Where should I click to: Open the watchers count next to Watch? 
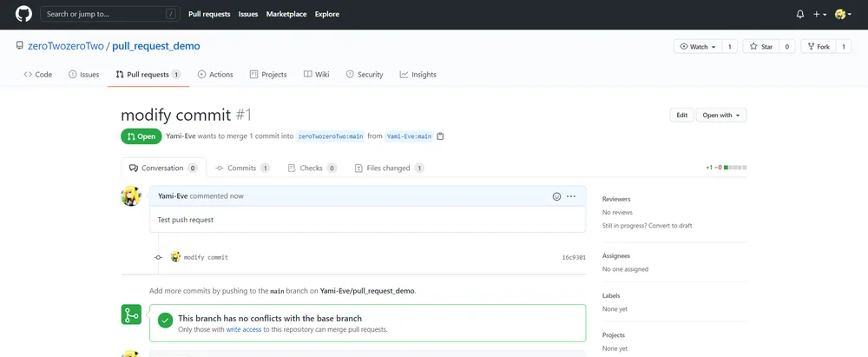click(730, 47)
